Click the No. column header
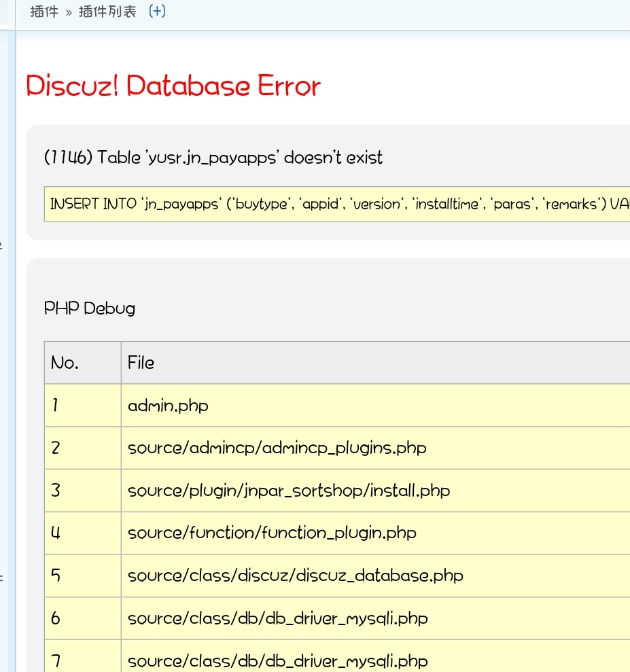 pyautogui.click(x=65, y=363)
